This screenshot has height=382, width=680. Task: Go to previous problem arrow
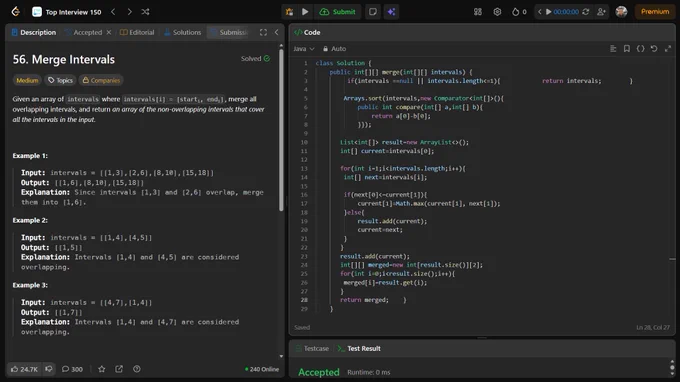point(113,12)
